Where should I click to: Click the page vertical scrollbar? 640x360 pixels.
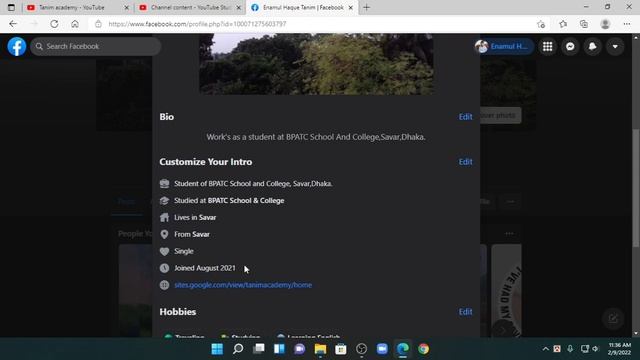[636, 188]
